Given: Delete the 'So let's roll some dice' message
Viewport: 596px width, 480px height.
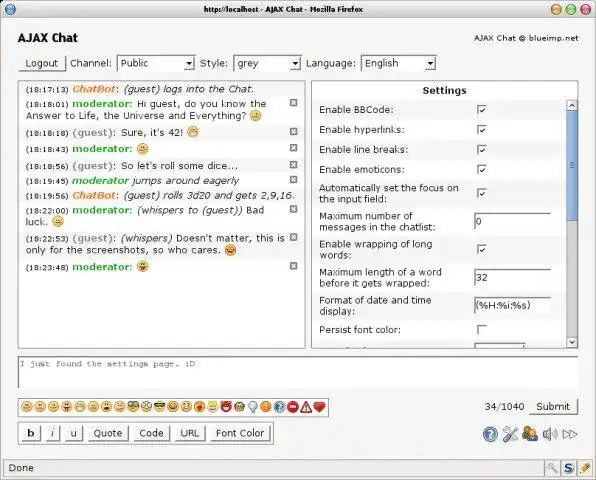Looking at the screenshot, I should point(293,165).
